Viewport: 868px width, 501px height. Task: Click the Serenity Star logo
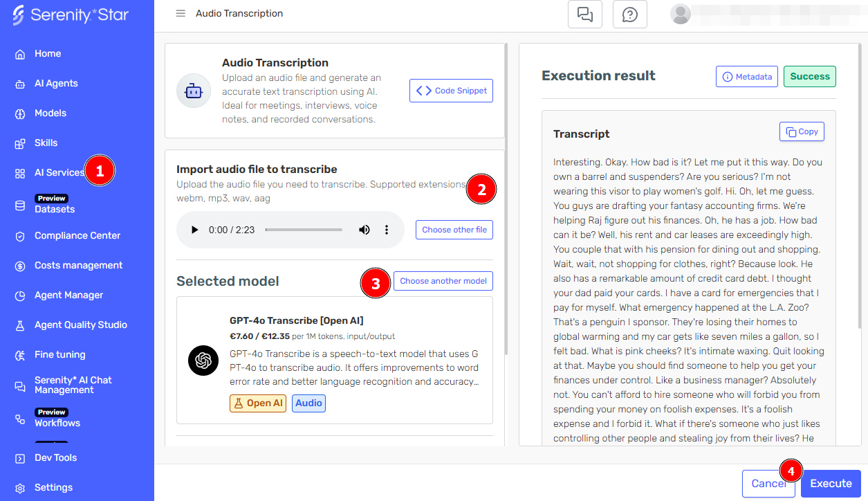[71, 15]
